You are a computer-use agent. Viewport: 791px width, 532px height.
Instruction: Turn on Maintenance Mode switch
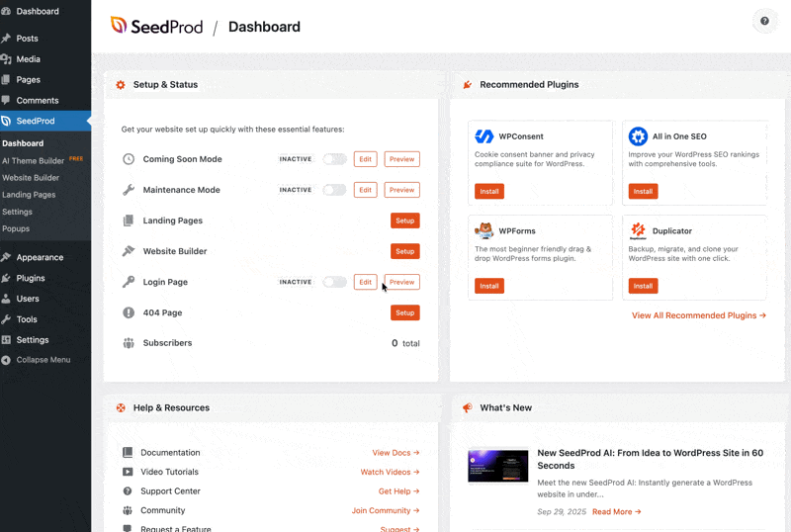click(334, 190)
